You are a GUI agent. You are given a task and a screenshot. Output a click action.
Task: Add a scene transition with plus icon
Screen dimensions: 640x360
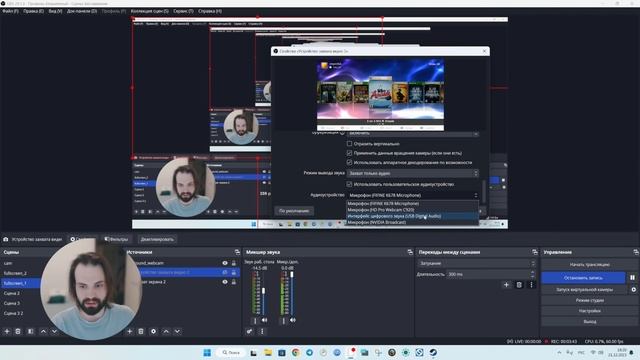click(507, 285)
